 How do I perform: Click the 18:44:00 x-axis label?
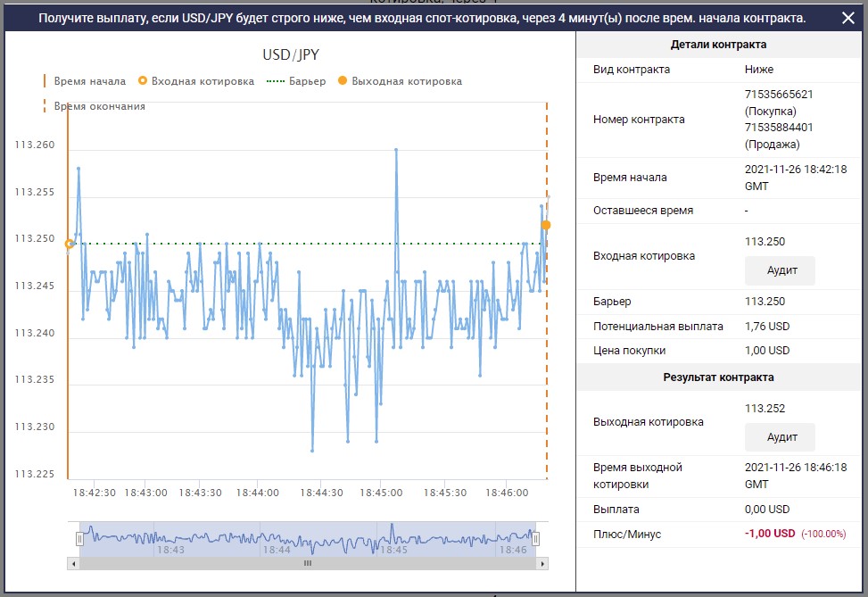coord(258,493)
